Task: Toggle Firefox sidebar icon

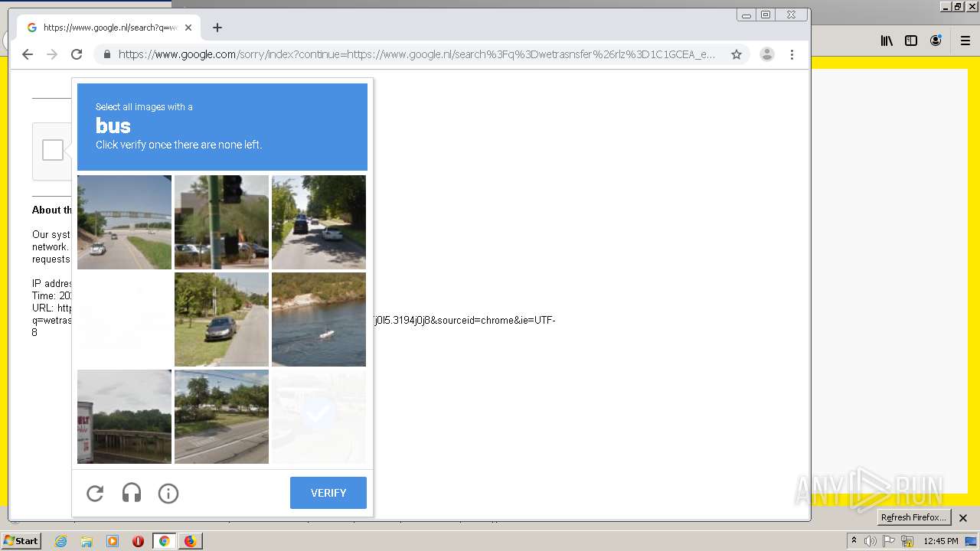Action: [911, 41]
